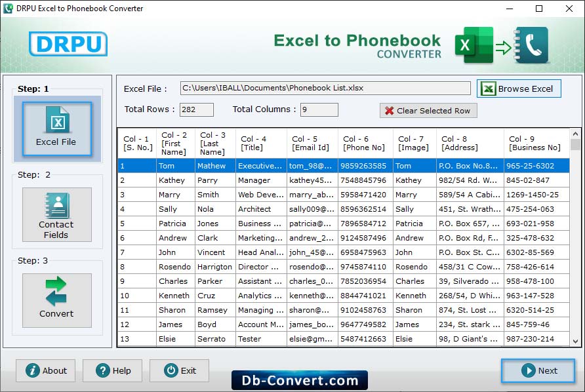
Task: Proceed with the Next button
Action: tap(538, 370)
